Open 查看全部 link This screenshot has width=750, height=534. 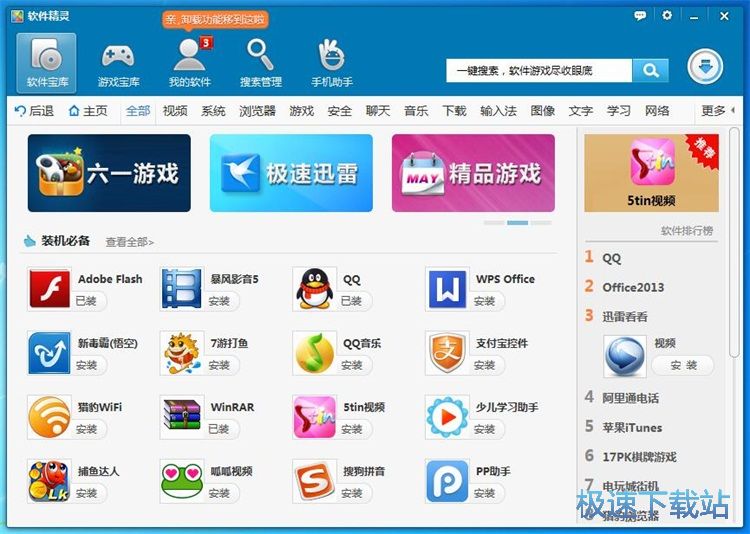click(130, 242)
